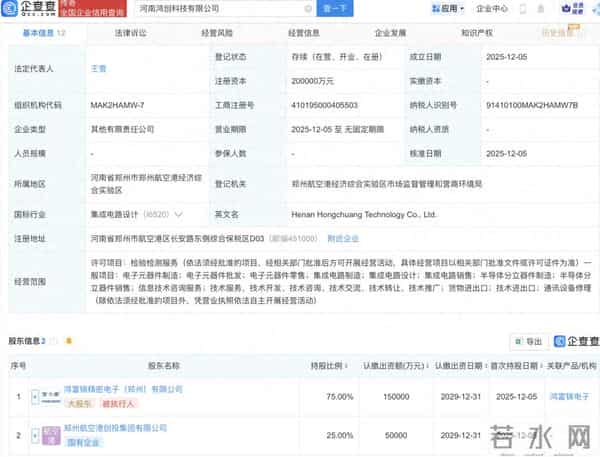Open legal representative 王雪 link

click(x=98, y=69)
